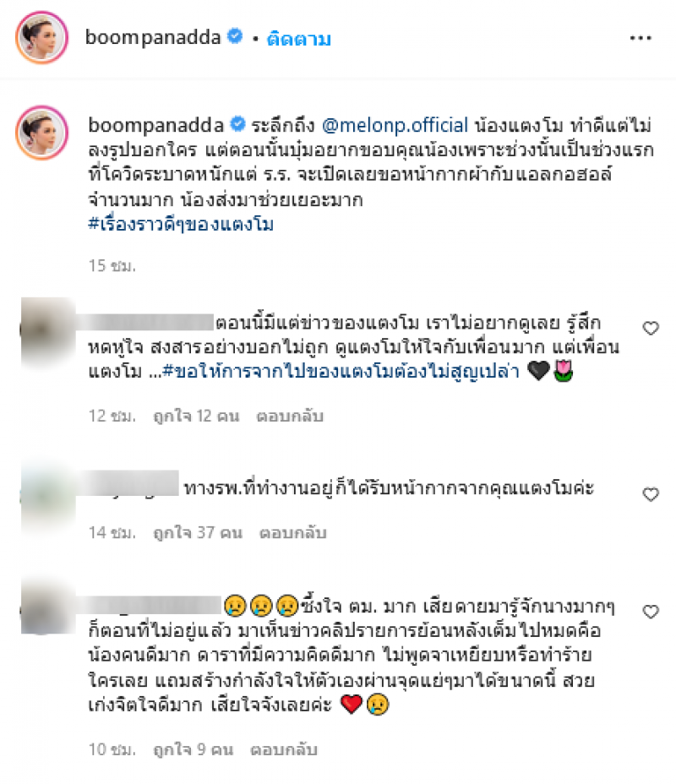Reply to the 10-hour-old comment
Image resolution: width=676 pixels, height=784 pixels.
[x=284, y=749]
